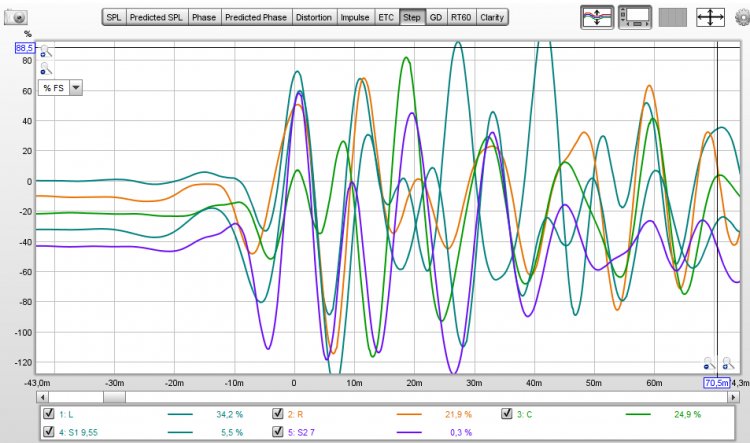This screenshot has height=443, width=750.
Task: Click the capture graph camera icon
Action: click(16, 18)
